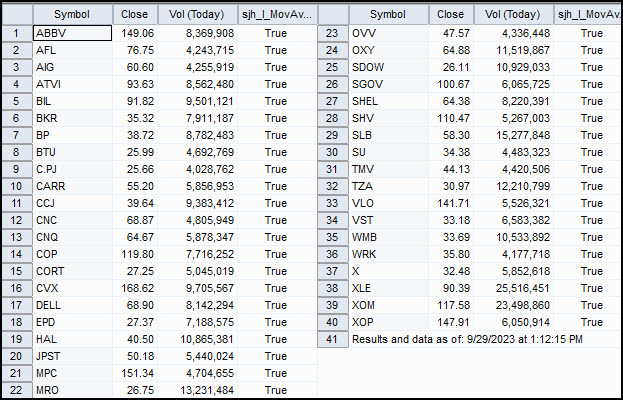
Task: Select the OVV symbol cell
Action: coord(389,33)
